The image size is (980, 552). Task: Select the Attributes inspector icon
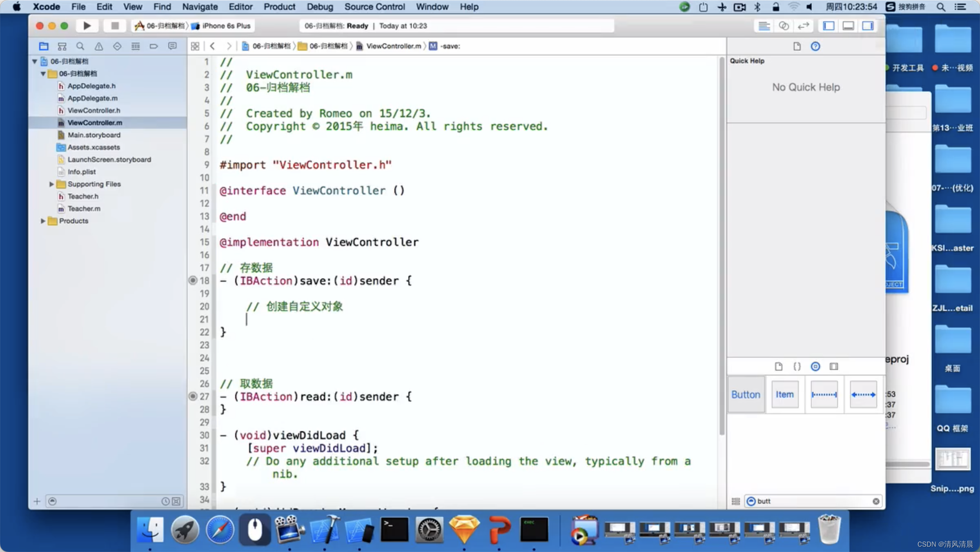(x=815, y=366)
